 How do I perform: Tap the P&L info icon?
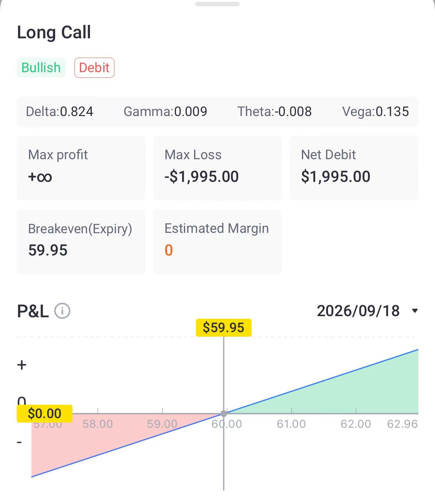coord(62,311)
